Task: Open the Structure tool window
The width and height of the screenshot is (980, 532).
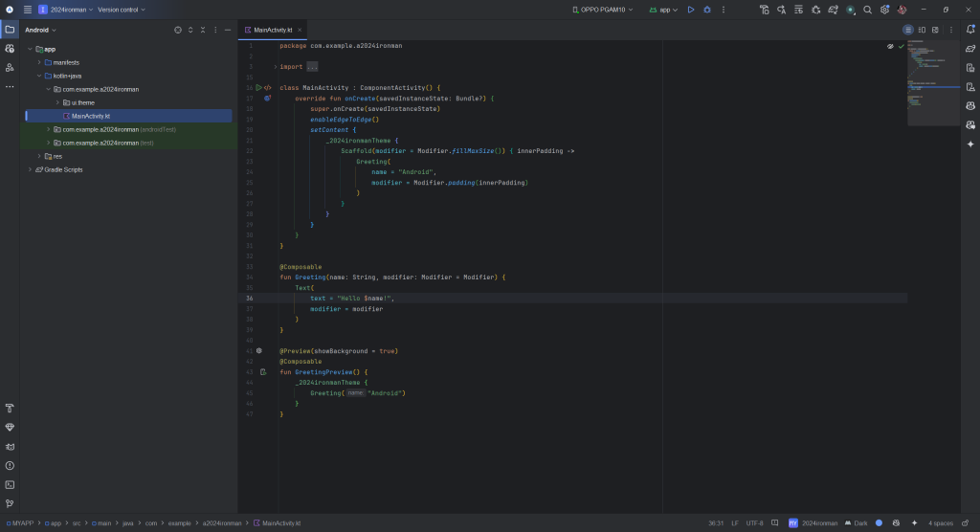Action: tap(10, 68)
